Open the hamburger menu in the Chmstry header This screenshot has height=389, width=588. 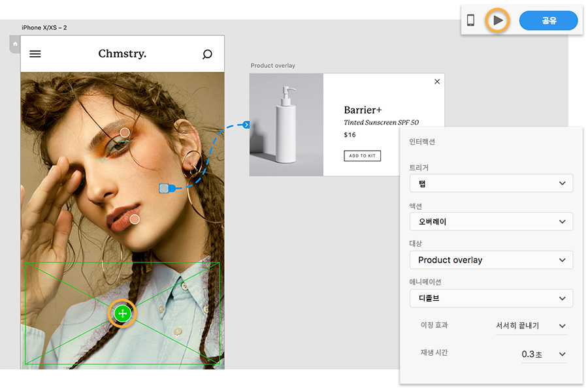click(x=35, y=54)
